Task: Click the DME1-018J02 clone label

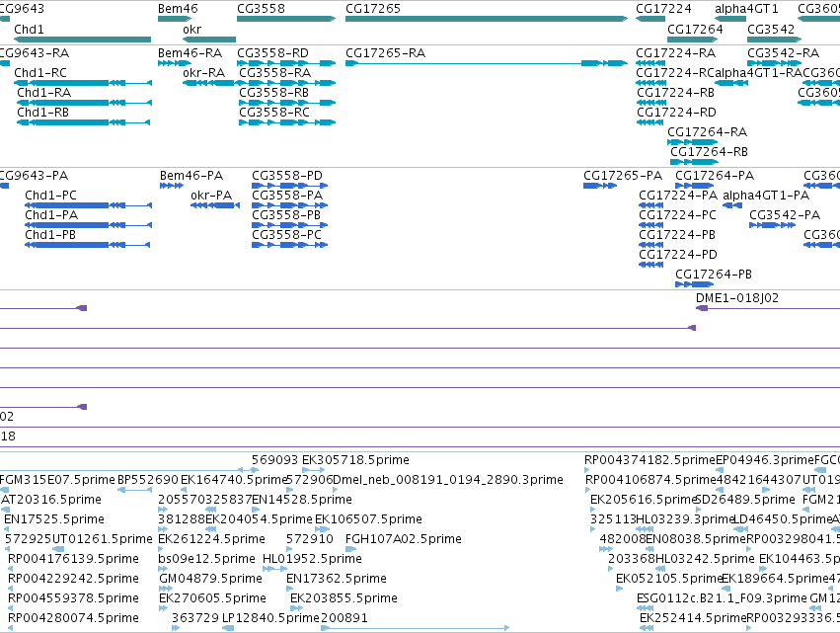Action: (x=737, y=298)
